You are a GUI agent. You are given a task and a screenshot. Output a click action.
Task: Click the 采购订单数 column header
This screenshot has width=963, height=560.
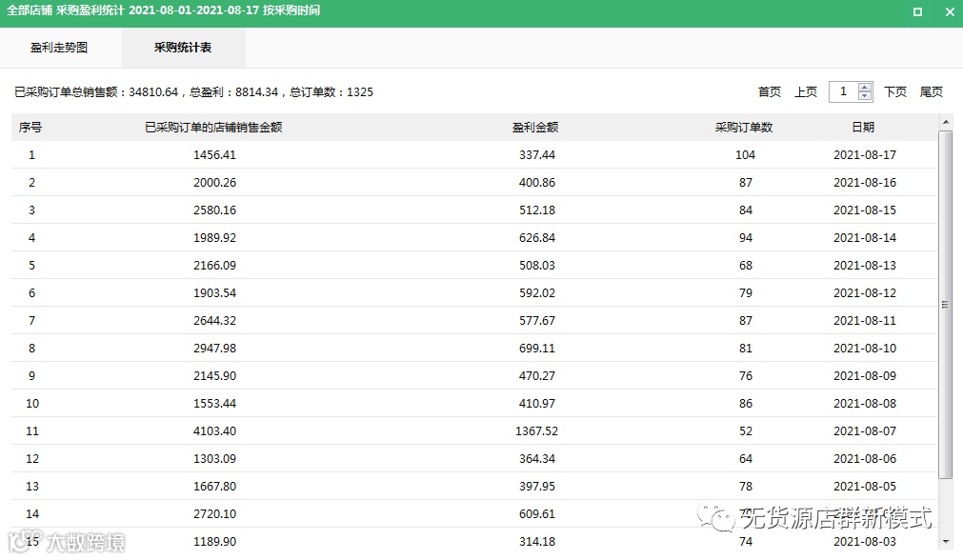pos(744,127)
